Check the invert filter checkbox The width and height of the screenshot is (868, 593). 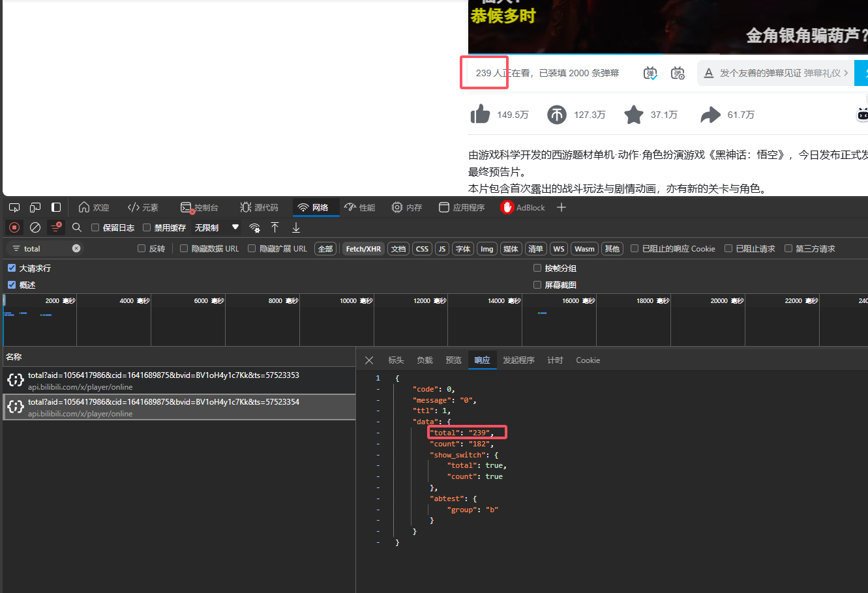(x=142, y=248)
